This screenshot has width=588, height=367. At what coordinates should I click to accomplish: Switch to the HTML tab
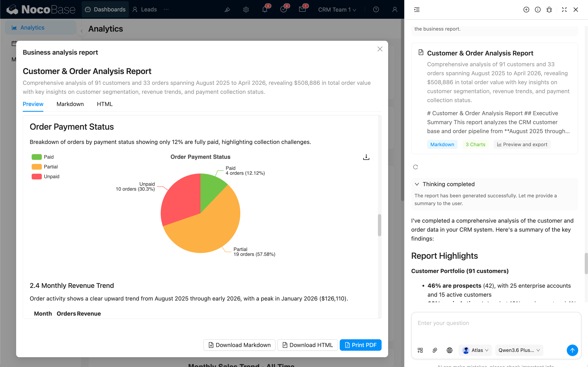coord(105,104)
